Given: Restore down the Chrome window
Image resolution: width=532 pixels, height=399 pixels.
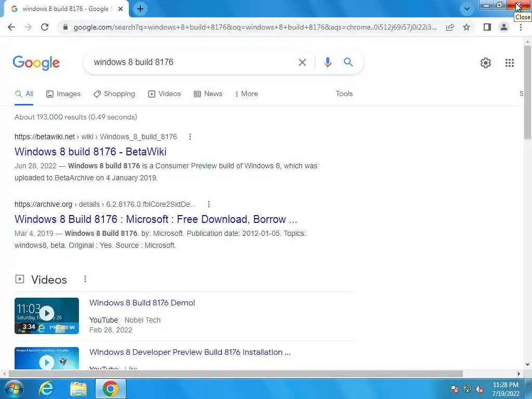Looking at the screenshot, I should [499, 5].
